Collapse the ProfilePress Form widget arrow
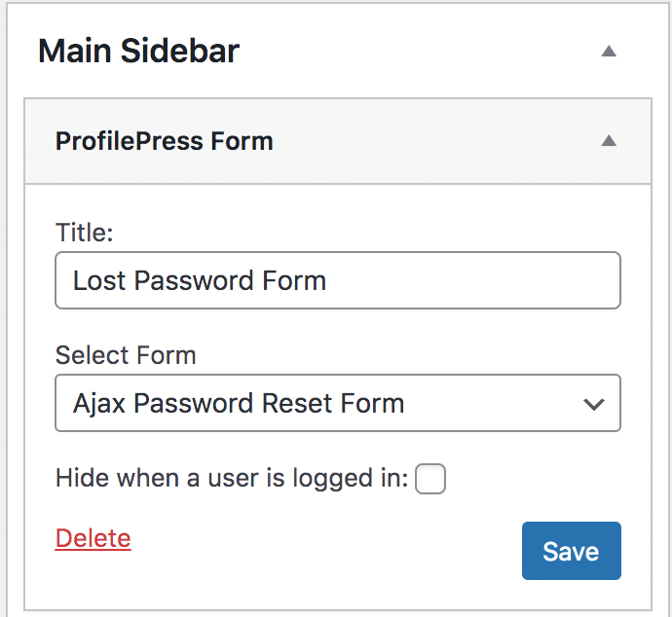This screenshot has width=672, height=617. coord(609,141)
